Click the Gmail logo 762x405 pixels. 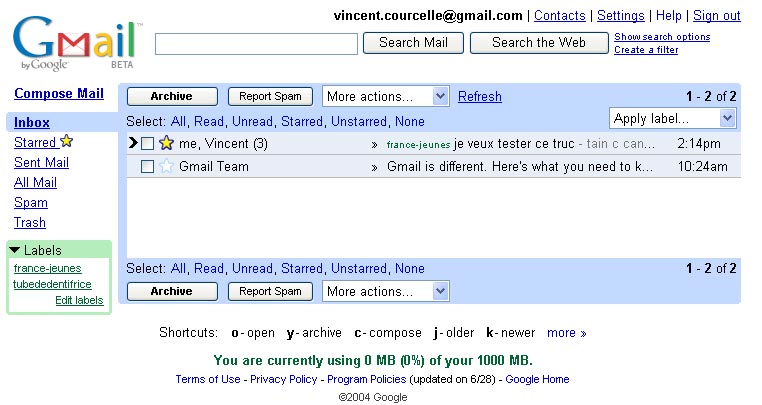click(75, 43)
